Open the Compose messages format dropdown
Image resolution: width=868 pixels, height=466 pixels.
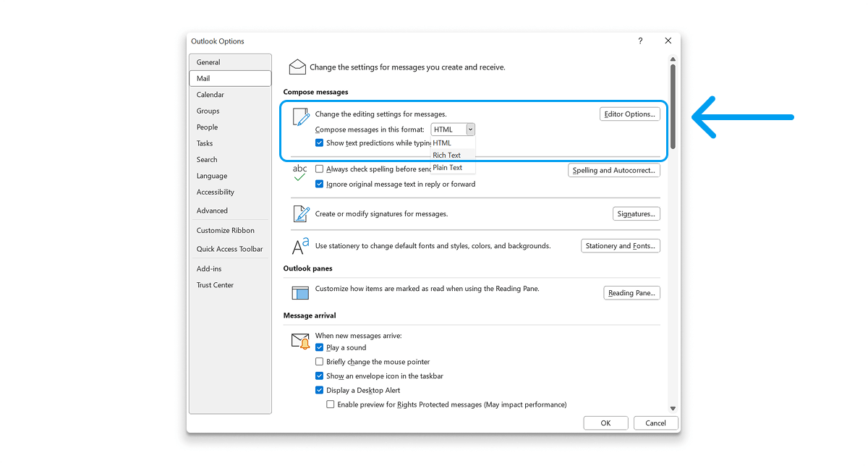[471, 129]
